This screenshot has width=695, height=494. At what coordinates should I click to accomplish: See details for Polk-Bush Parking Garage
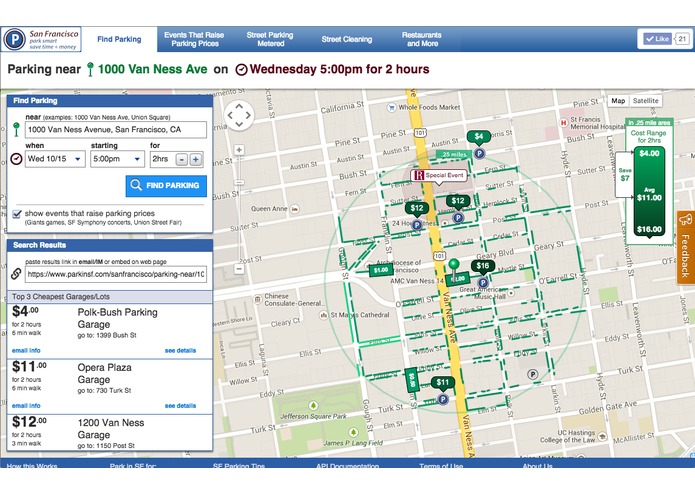[x=180, y=350]
